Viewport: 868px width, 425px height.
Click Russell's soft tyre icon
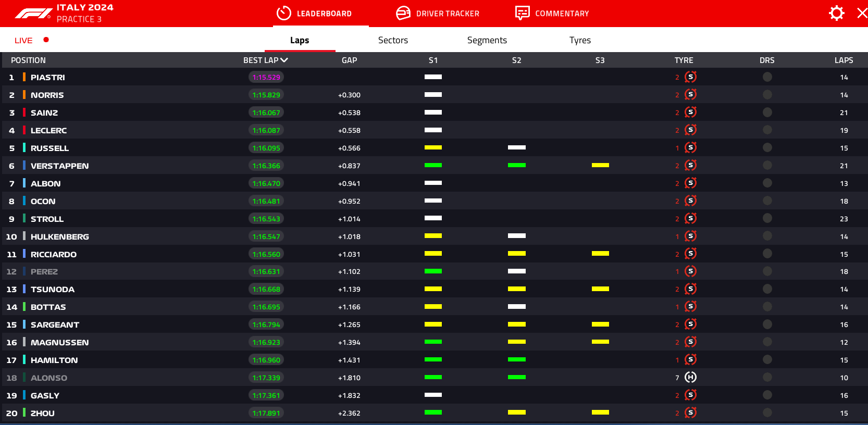[x=690, y=148]
